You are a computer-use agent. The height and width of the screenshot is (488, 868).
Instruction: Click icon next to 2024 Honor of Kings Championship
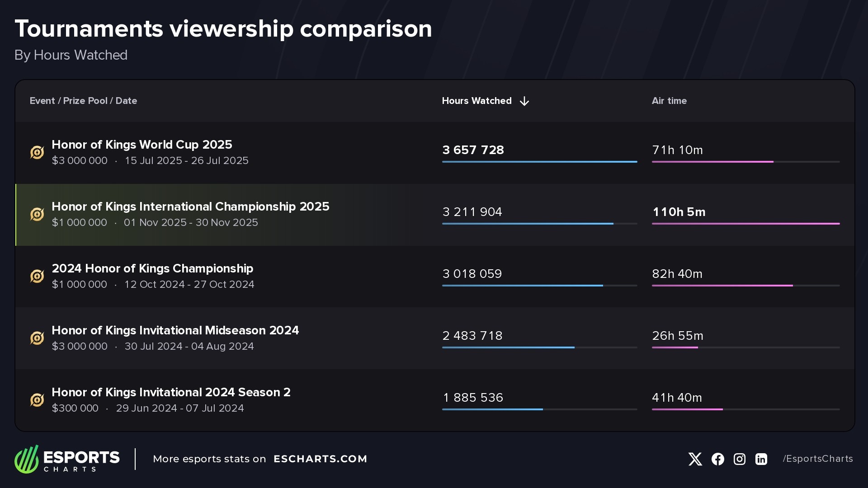point(37,277)
